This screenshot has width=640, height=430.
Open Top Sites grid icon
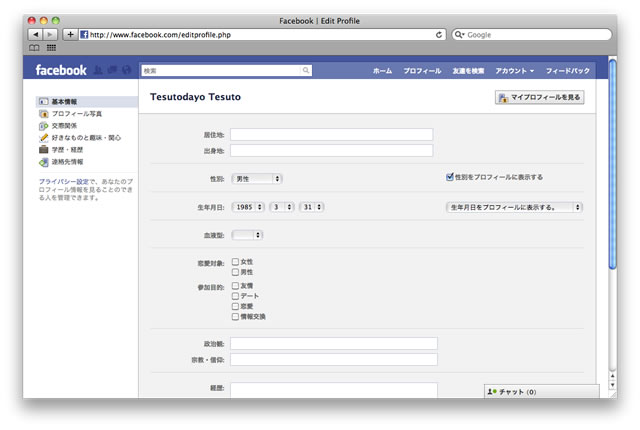51,48
